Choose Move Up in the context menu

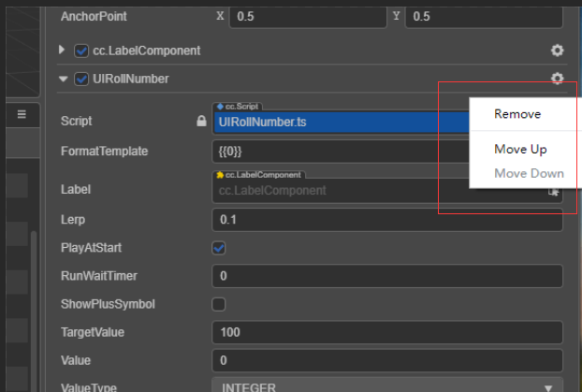(x=520, y=149)
